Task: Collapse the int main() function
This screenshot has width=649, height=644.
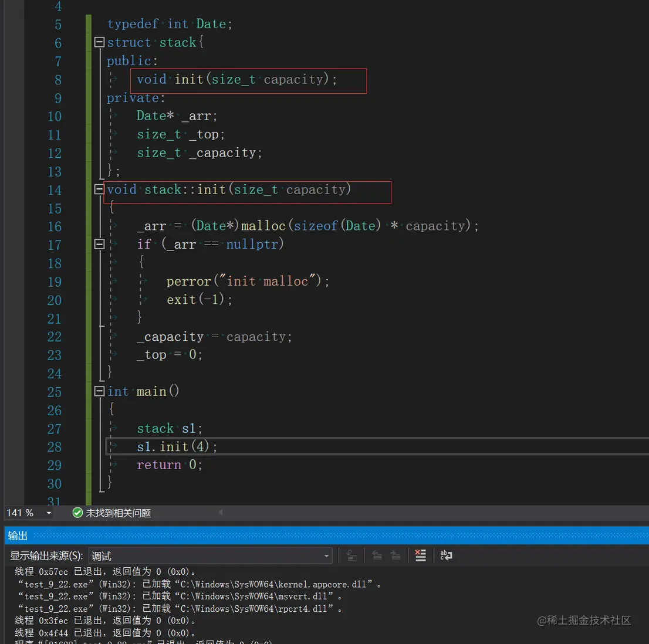Action: 99,391
